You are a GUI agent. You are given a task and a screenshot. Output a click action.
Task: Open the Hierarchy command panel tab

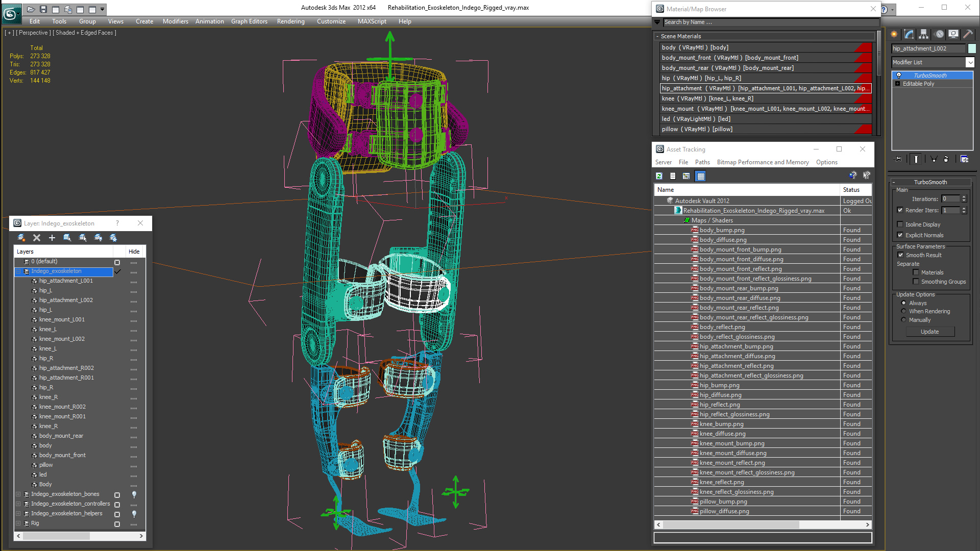(924, 34)
